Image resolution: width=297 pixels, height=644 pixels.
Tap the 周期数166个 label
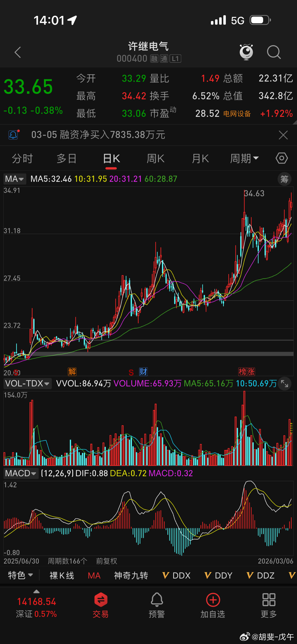[x=68, y=561]
